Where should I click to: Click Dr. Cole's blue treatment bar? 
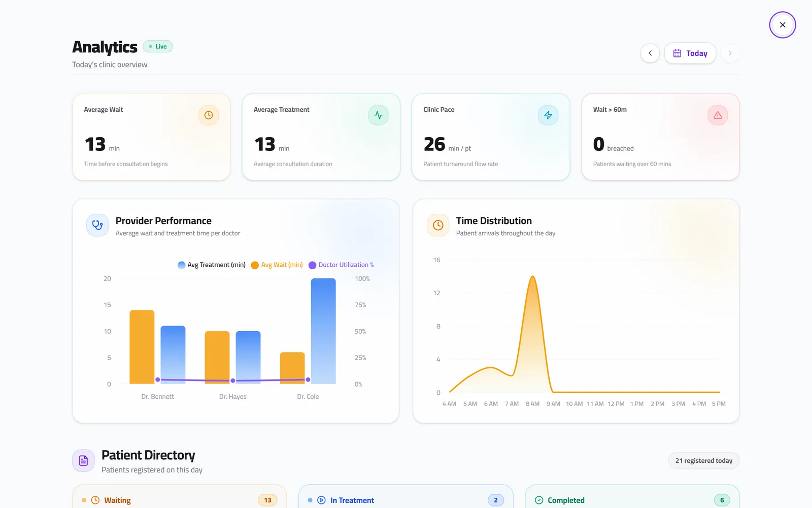(x=323, y=331)
